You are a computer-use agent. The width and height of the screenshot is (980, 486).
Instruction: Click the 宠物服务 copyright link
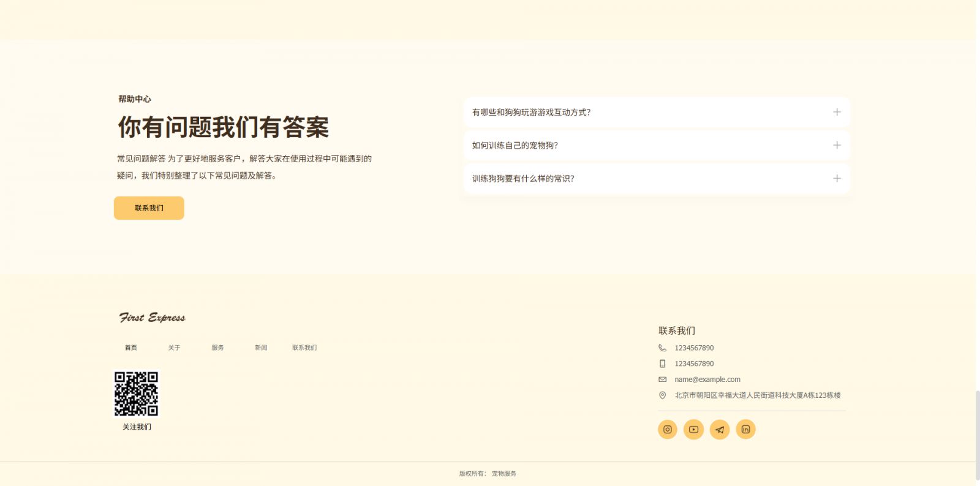coord(504,474)
